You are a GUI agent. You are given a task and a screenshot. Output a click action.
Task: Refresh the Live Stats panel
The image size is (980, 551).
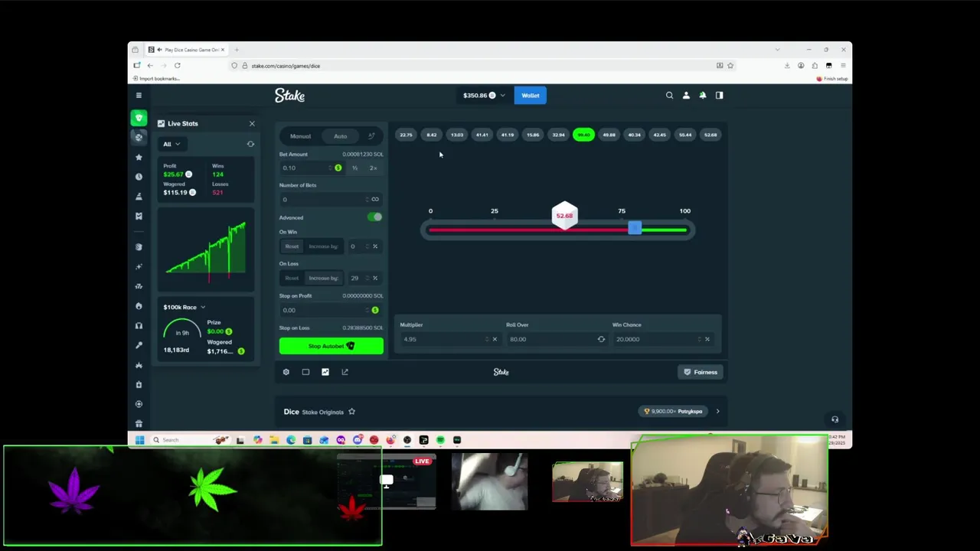point(250,144)
